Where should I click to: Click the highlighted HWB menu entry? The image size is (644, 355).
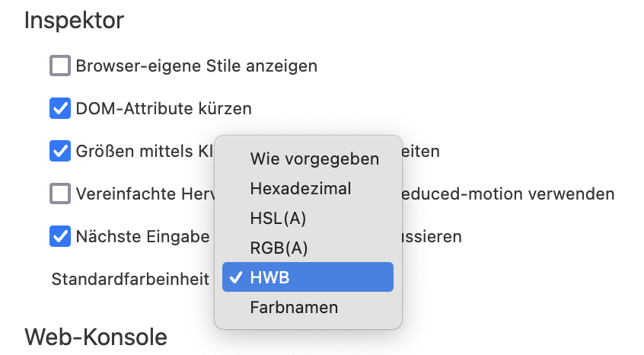pyautogui.click(x=308, y=278)
